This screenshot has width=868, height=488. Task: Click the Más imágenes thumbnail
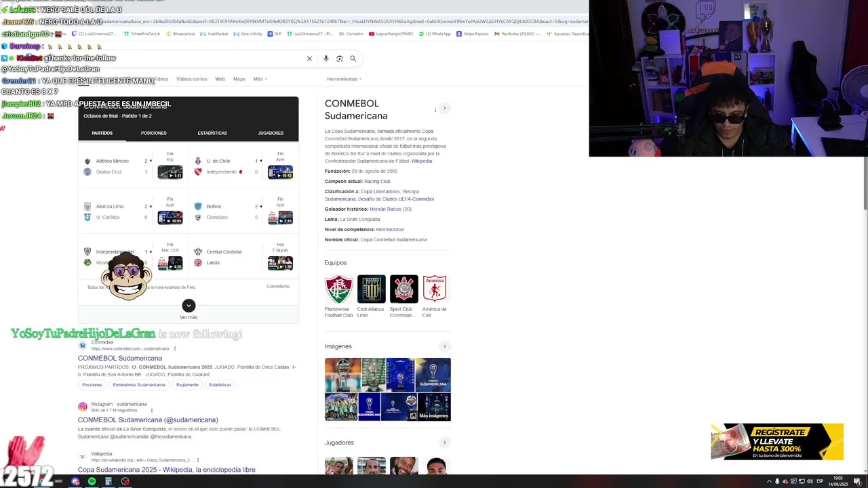[x=433, y=407]
